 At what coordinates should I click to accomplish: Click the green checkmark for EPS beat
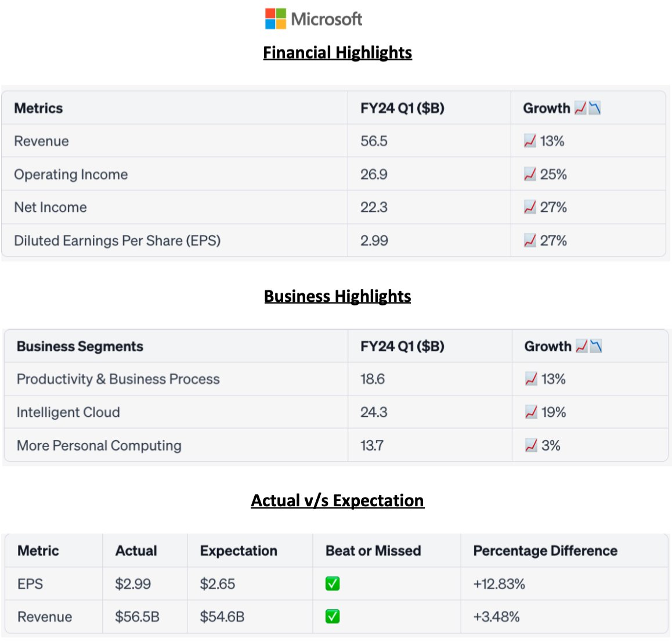point(332,584)
